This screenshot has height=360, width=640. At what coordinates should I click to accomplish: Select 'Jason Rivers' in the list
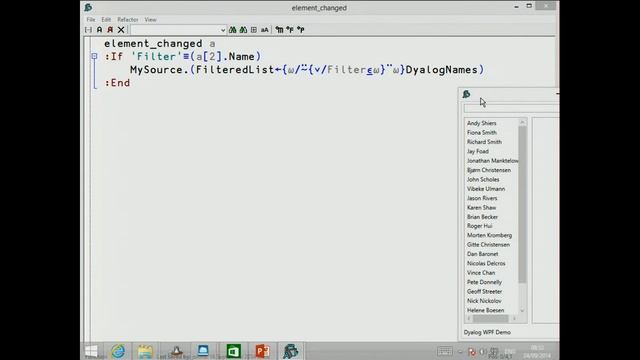[x=482, y=198]
